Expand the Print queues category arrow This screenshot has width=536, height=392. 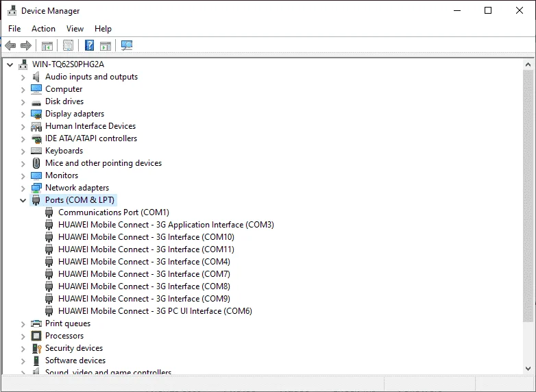(x=23, y=323)
